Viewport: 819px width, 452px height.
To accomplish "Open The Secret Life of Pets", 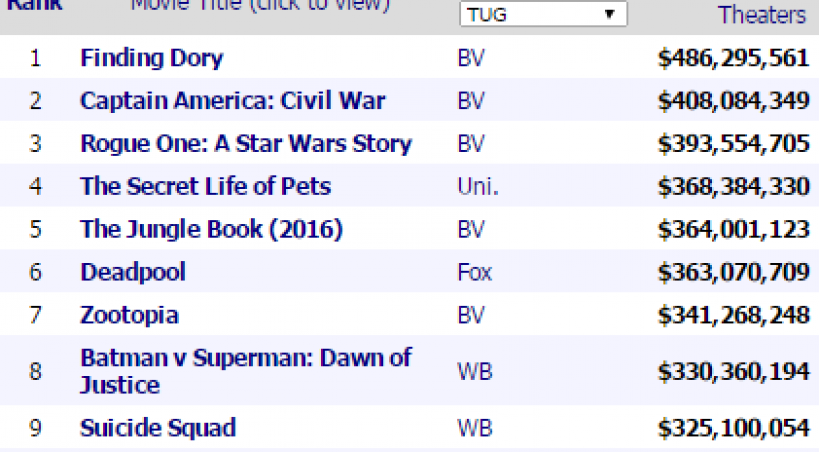I will 205,187.
